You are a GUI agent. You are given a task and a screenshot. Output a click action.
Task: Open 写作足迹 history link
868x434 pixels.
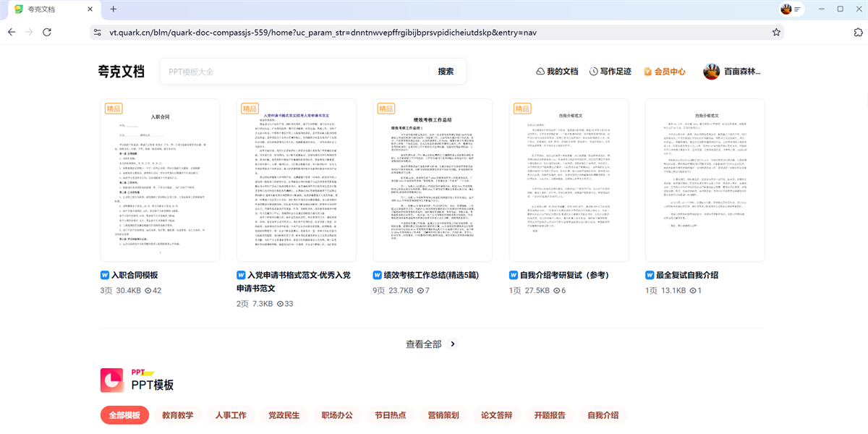(610, 72)
